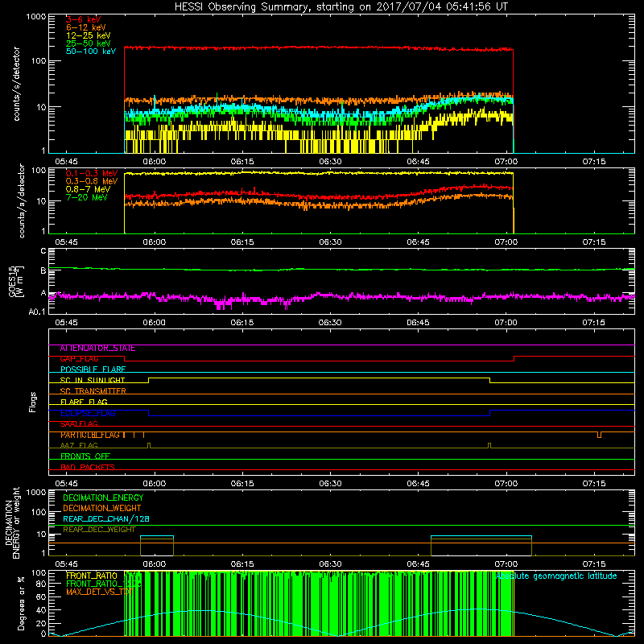
Task: Select the SC_TRANSMITTER flag label
Action: click(93, 391)
